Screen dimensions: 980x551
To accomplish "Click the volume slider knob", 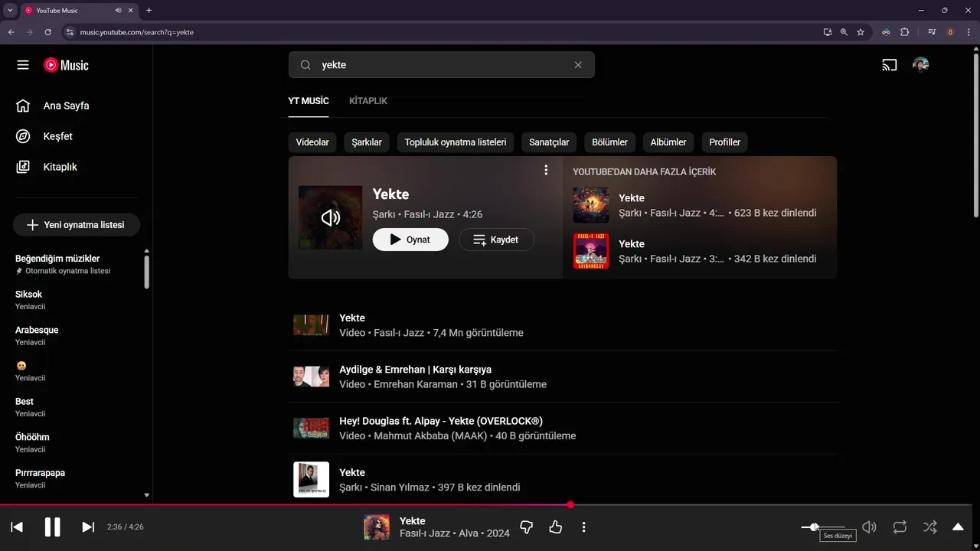I will point(815,527).
